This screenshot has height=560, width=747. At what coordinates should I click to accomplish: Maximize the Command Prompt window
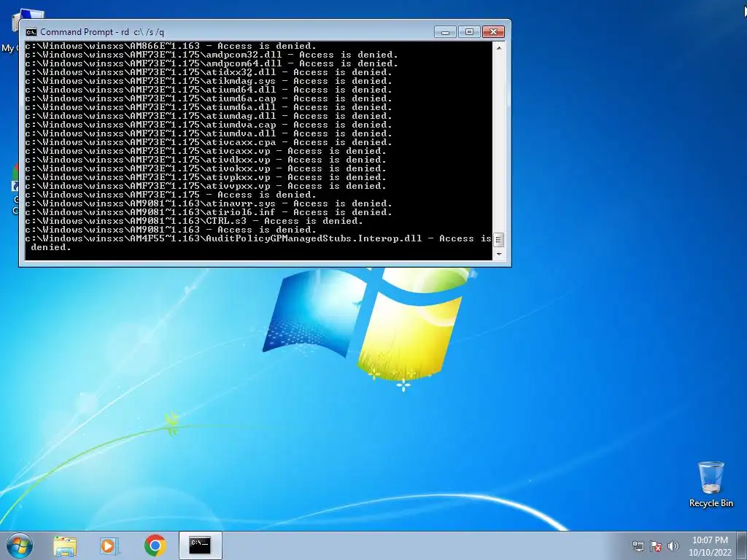point(469,32)
